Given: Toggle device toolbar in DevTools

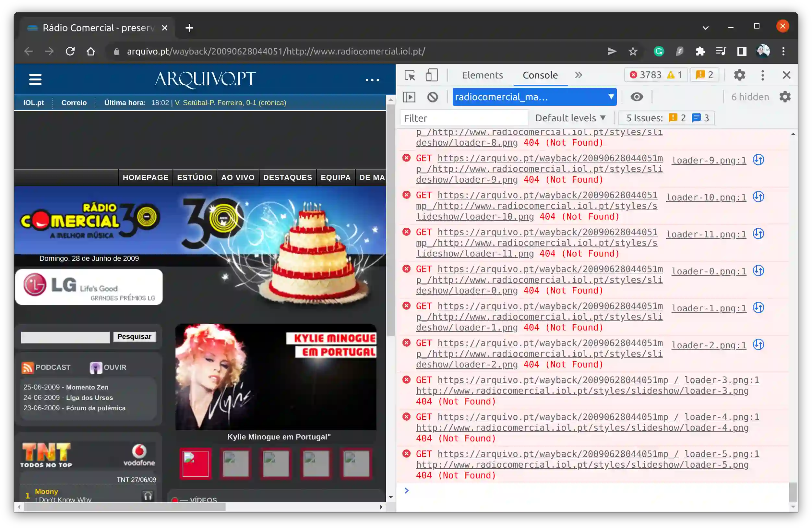Looking at the screenshot, I should click(x=431, y=75).
